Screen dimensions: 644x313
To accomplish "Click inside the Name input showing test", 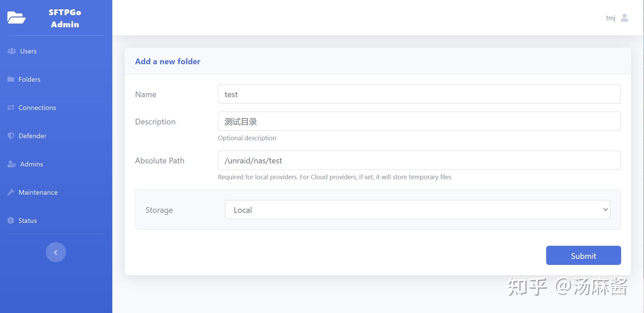I will point(419,94).
